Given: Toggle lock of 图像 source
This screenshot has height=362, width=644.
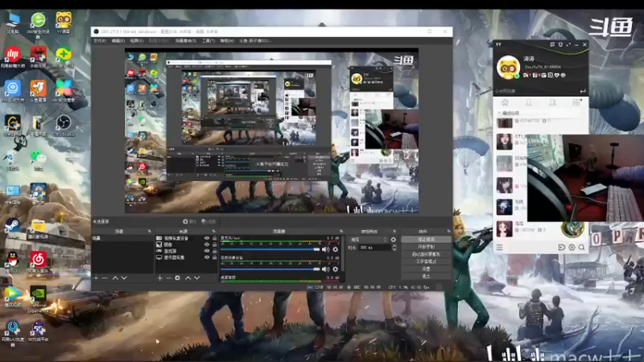Looking at the screenshot, I should point(214,245).
